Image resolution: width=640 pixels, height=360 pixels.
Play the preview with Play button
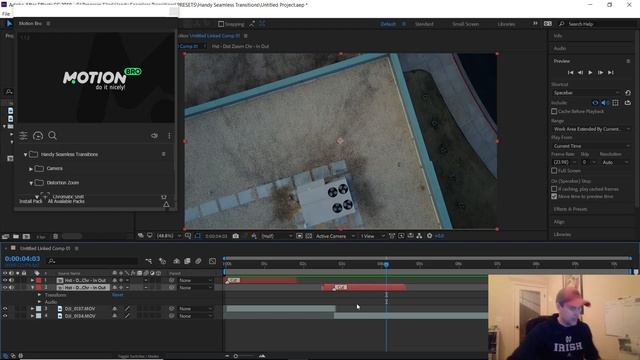click(590, 73)
